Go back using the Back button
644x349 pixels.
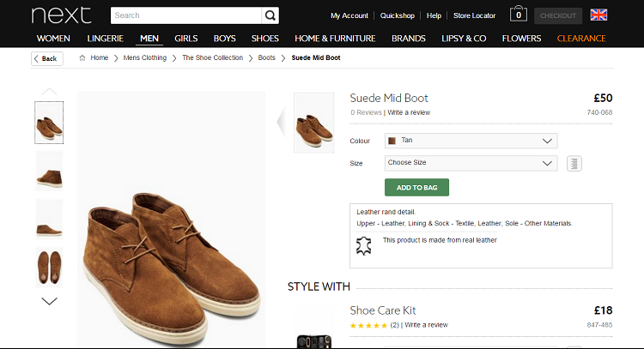coord(47,58)
